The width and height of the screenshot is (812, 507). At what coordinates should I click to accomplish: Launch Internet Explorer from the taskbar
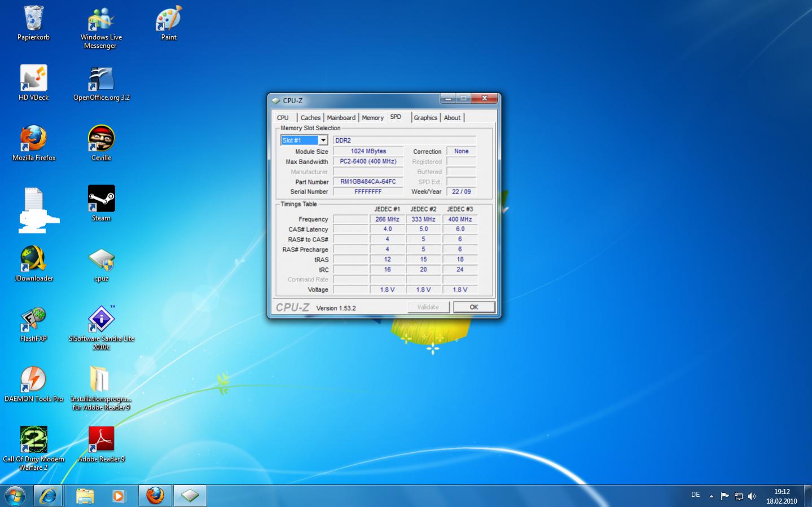[48, 496]
